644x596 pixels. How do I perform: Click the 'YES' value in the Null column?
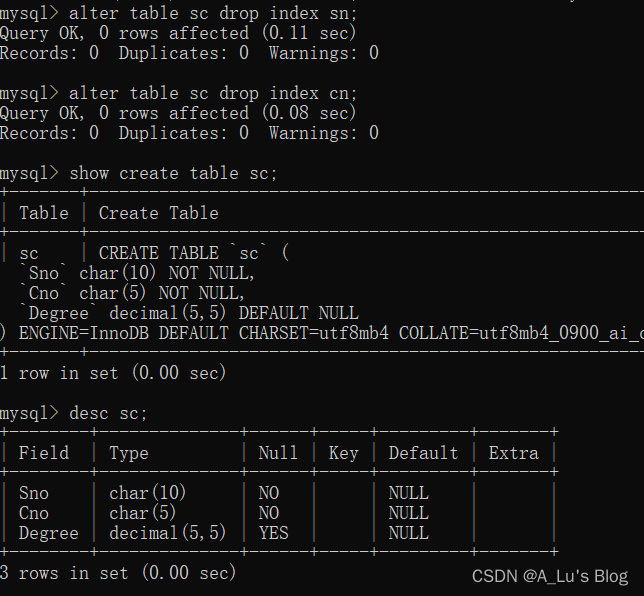click(274, 533)
